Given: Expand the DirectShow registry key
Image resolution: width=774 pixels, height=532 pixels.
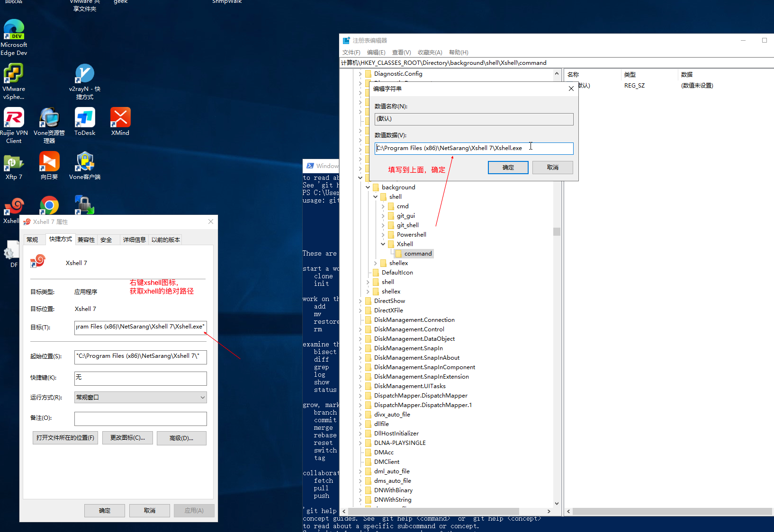Looking at the screenshot, I should [360, 301].
